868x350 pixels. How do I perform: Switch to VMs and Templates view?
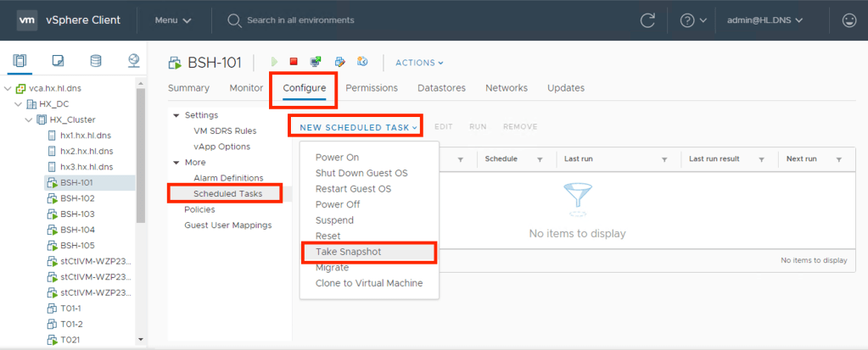(58, 61)
